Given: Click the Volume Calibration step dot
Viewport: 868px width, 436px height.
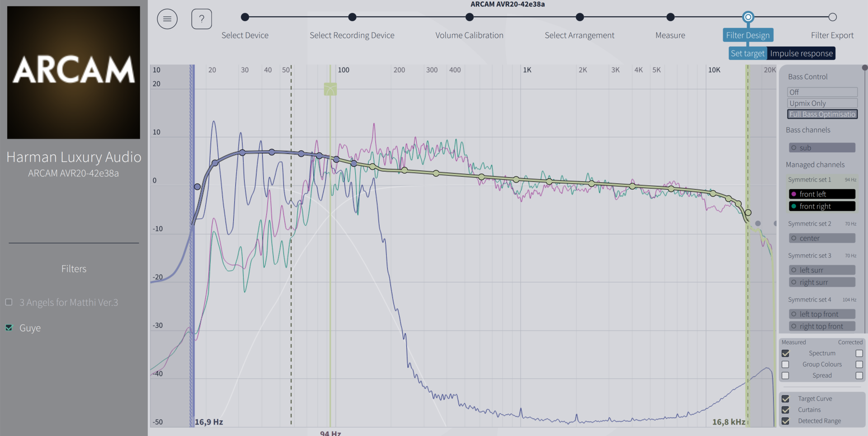Looking at the screenshot, I should click(x=469, y=17).
